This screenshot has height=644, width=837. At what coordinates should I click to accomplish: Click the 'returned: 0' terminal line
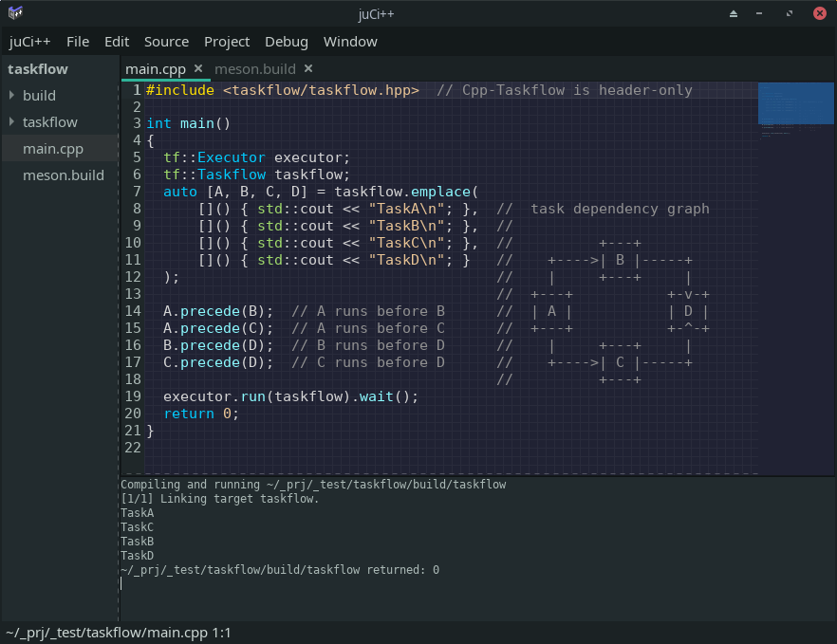[280, 570]
